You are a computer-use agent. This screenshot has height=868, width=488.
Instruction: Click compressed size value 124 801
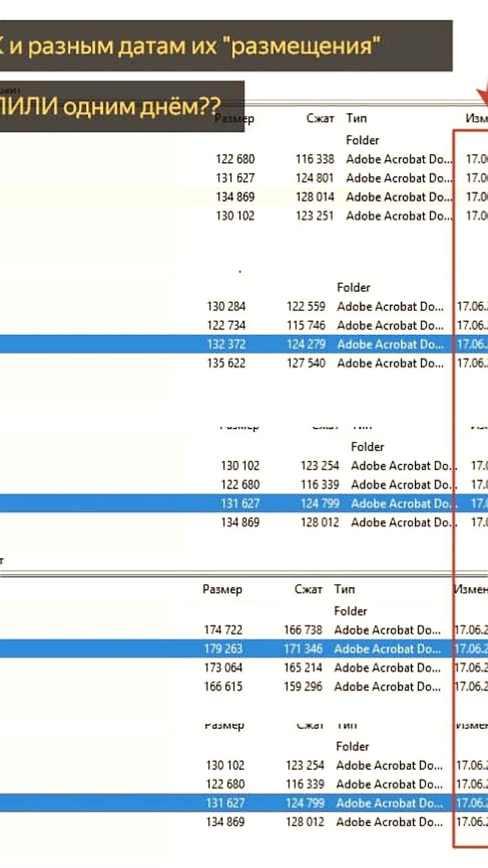[x=314, y=178]
